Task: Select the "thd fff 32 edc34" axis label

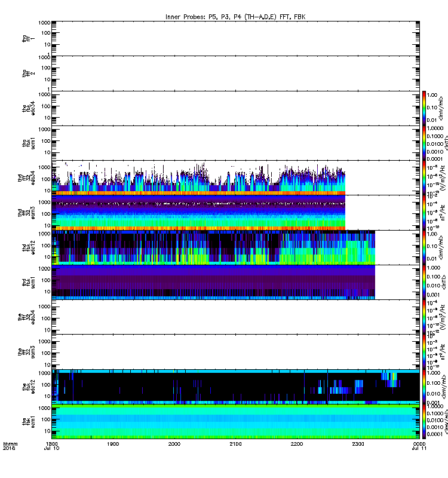Action: click(26, 178)
